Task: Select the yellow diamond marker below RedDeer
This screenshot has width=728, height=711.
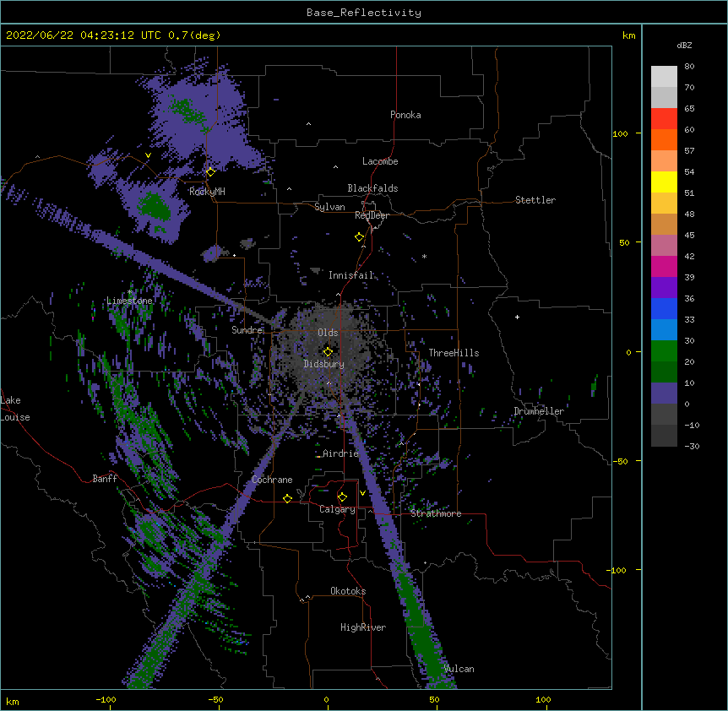Action: [x=360, y=237]
